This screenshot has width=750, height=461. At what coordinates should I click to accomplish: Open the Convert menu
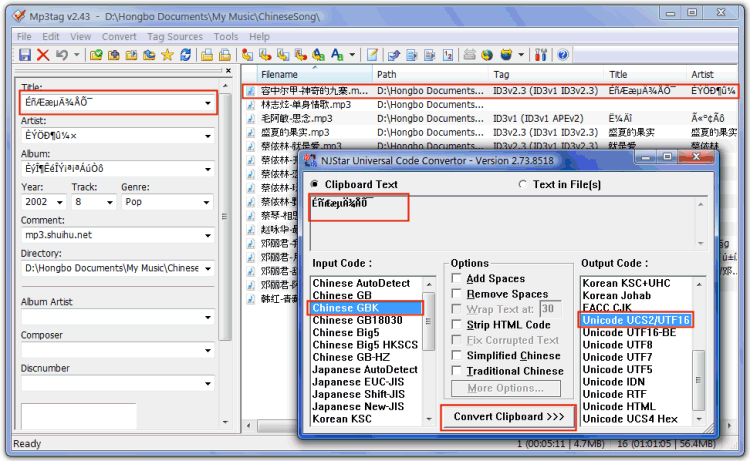[x=119, y=36]
